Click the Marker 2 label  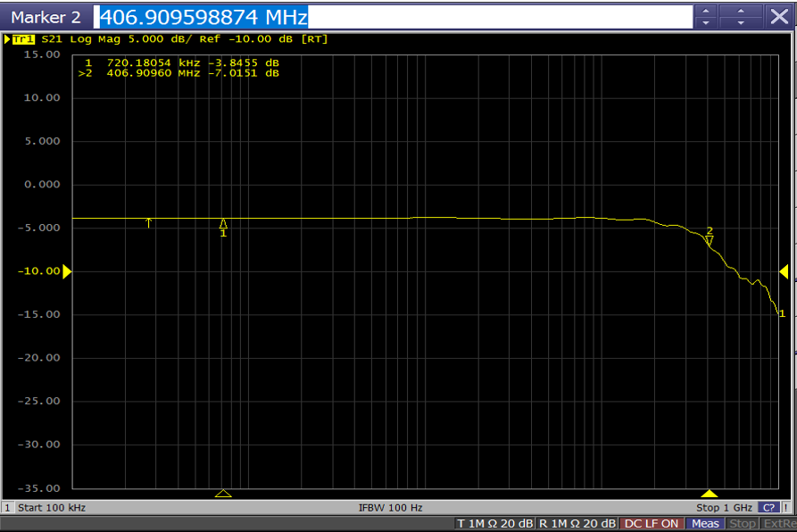(45, 15)
